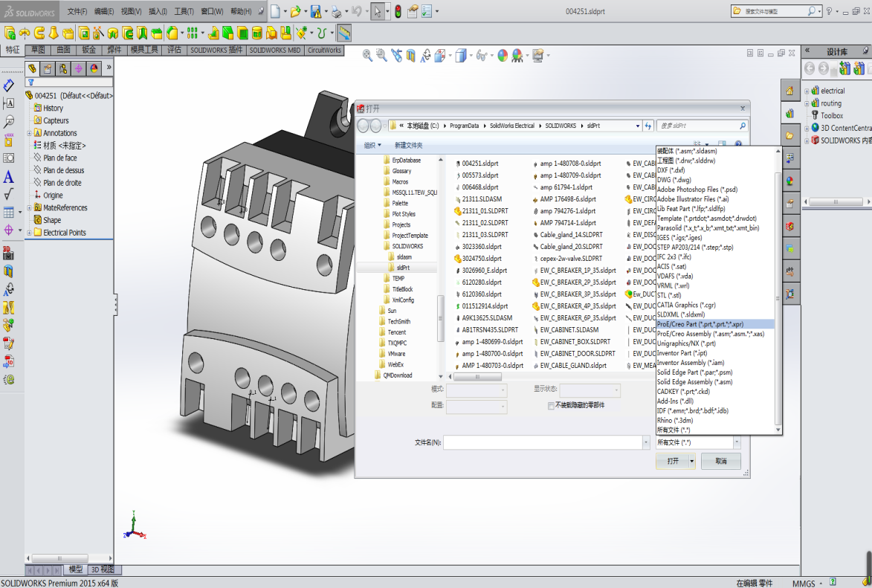Expand the Annotations tree node
The image size is (872, 588).
click(29, 133)
